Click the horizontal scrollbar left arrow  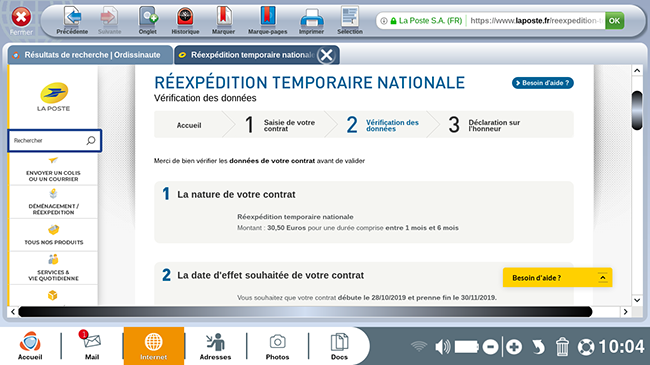click(13, 311)
